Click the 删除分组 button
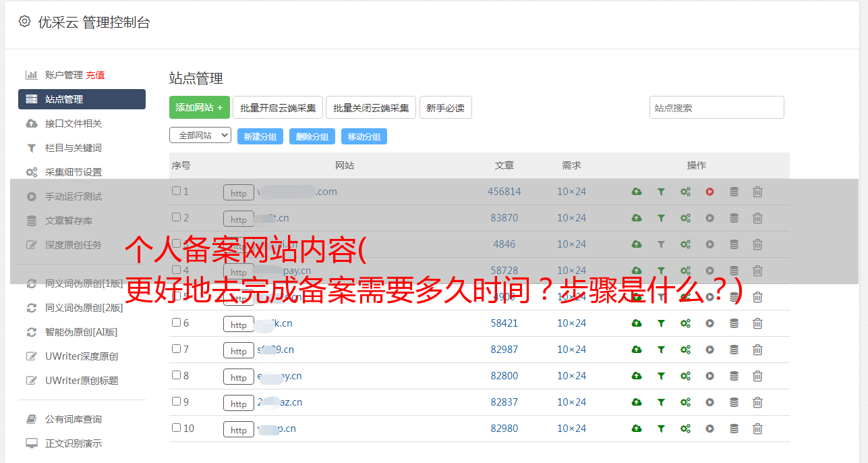The image size is (868, 463). tap(312, 136)
